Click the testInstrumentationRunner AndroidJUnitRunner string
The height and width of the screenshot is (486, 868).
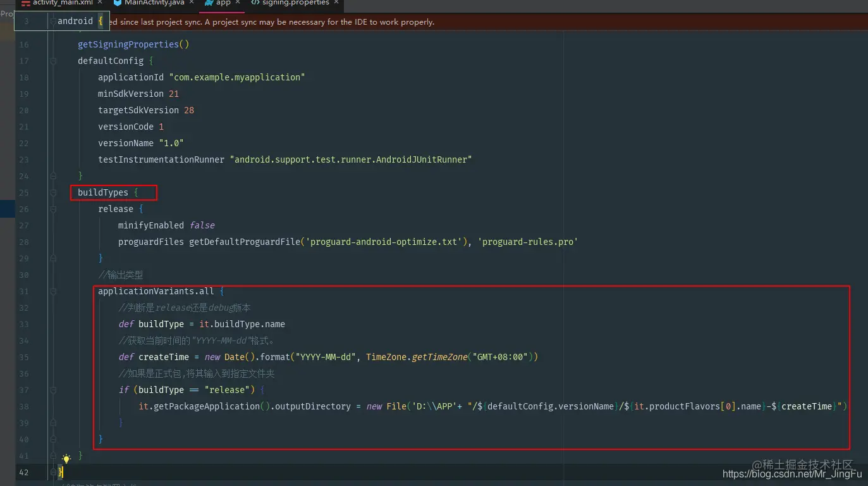pyautogui.click(x=351, y=159)
